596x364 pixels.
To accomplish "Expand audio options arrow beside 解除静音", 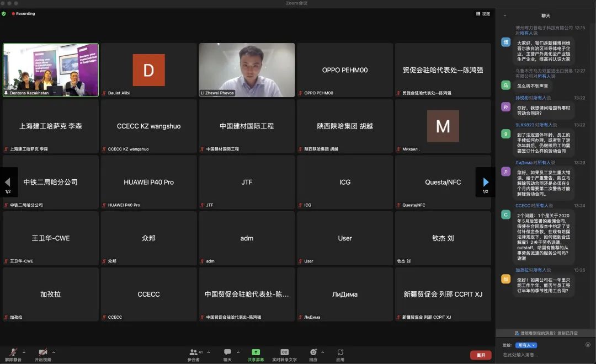I will (x=24, y=352).
